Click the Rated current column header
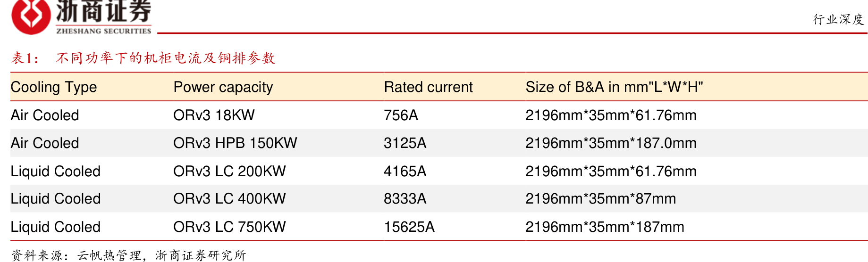Image resolution: width=868 pixels, height=262 pixels. click(x=428, y=87)
